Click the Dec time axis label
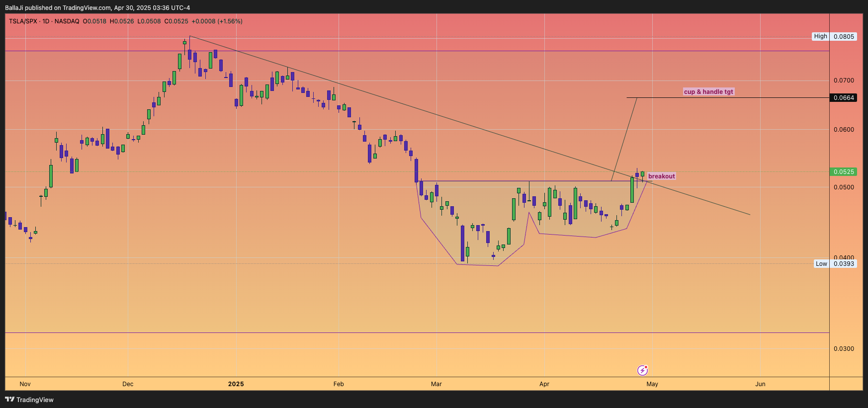 pyautogui.click(x=128, y=384)
